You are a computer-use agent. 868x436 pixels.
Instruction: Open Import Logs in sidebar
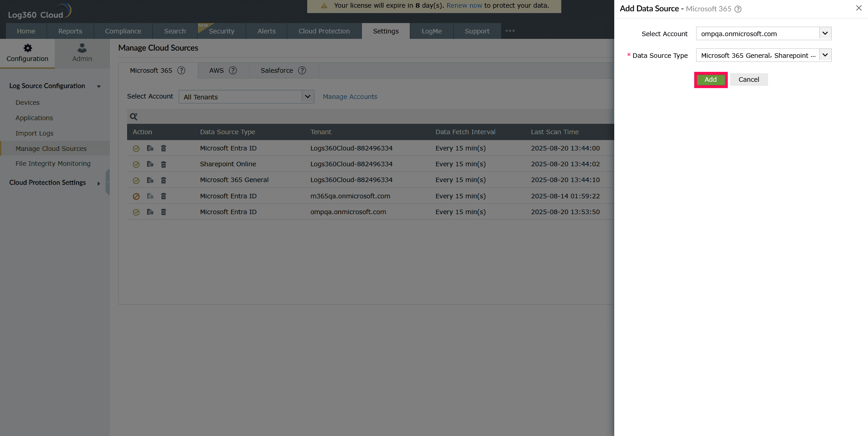click(34, 133)
